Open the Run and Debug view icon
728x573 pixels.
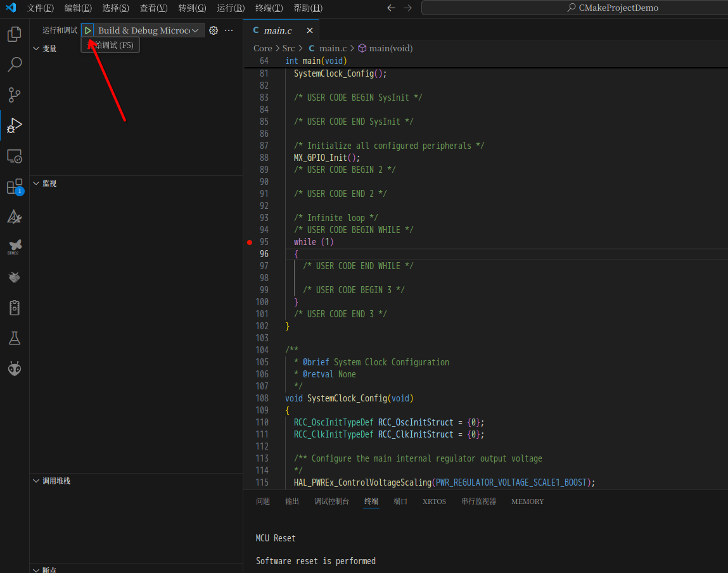point(15,126)
